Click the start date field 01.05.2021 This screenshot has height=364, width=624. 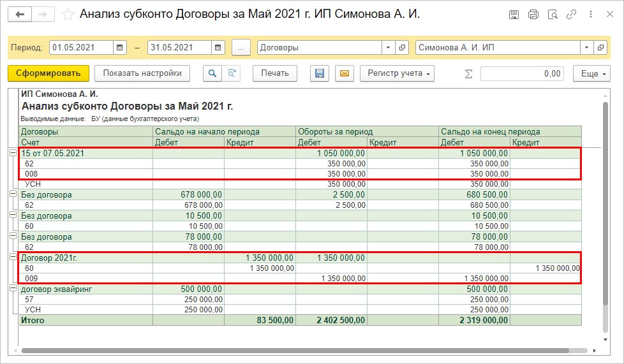click(81, 47)
